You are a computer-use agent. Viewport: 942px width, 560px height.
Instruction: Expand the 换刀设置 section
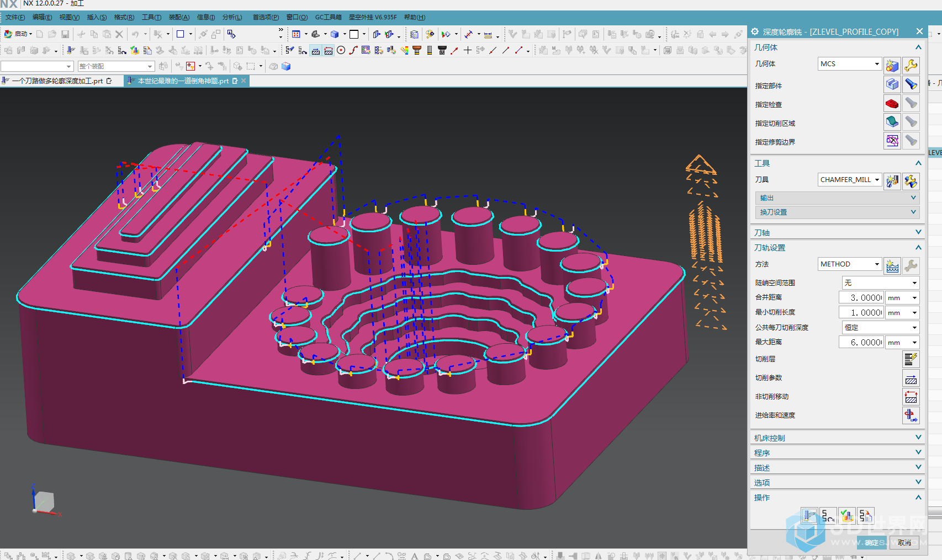tap(837, 212)
